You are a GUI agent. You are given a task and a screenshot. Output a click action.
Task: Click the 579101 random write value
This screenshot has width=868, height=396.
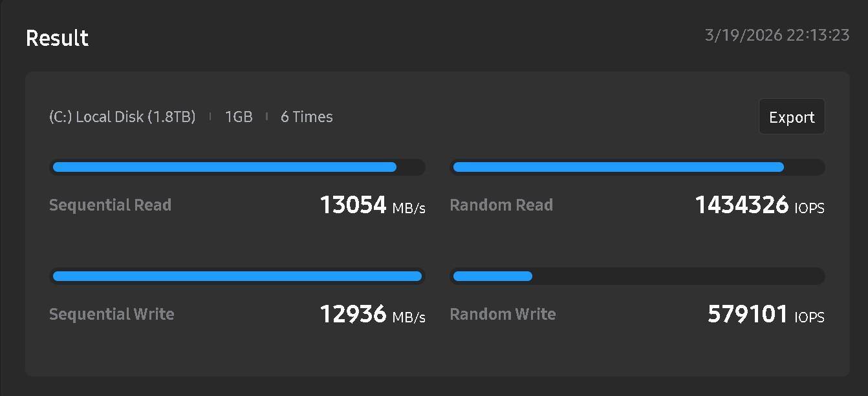(x=747, y=315)
